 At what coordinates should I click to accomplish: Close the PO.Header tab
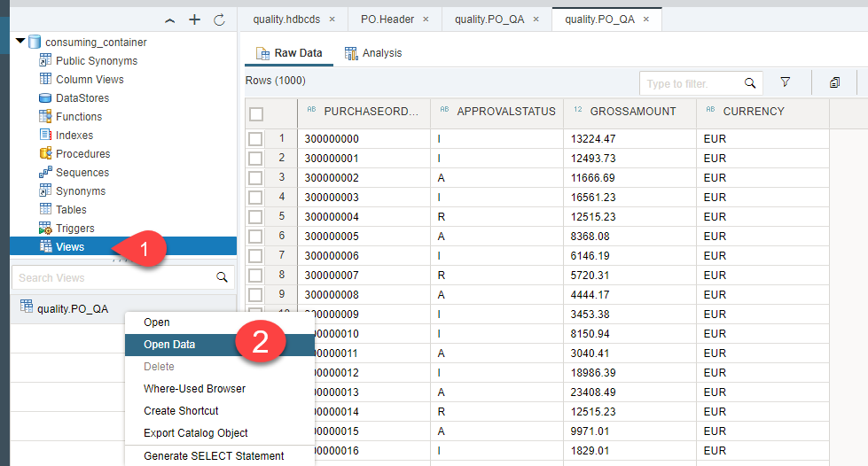coord(426,19)
